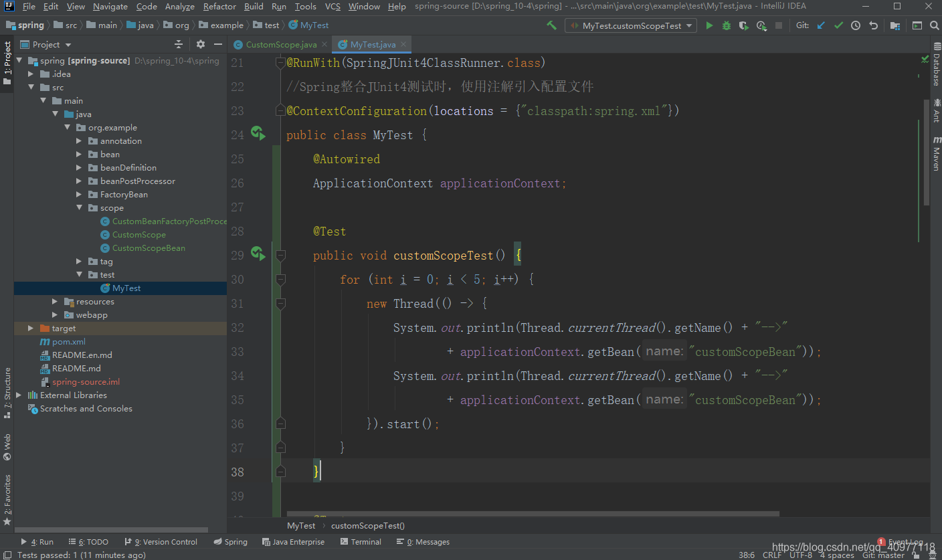Open the Navigate menu
The height and width of the screenshot is (560, 942).
coord(110,6)
